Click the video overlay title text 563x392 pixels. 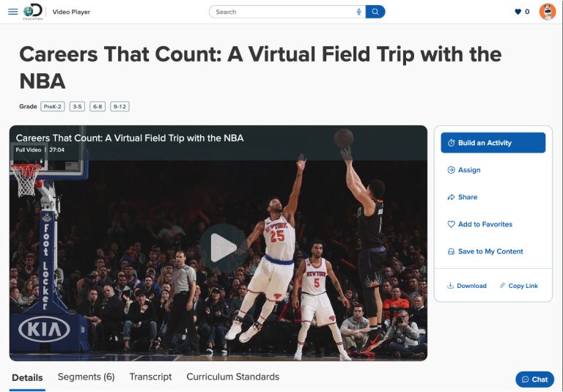pos(130,138)
